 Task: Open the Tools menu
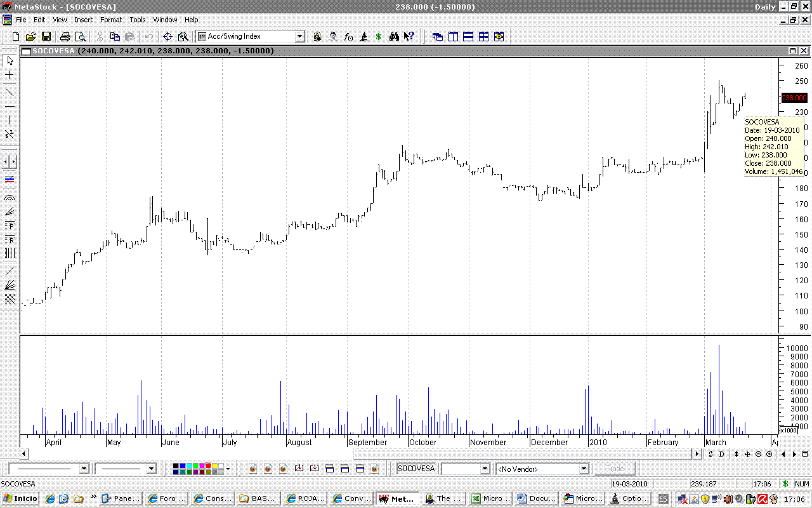click(138, 20)
